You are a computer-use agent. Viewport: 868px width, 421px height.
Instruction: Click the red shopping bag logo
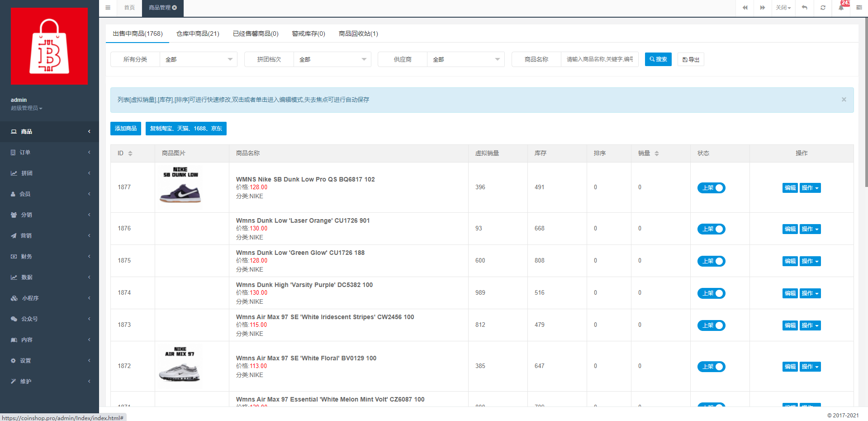(x=49, y=46)
